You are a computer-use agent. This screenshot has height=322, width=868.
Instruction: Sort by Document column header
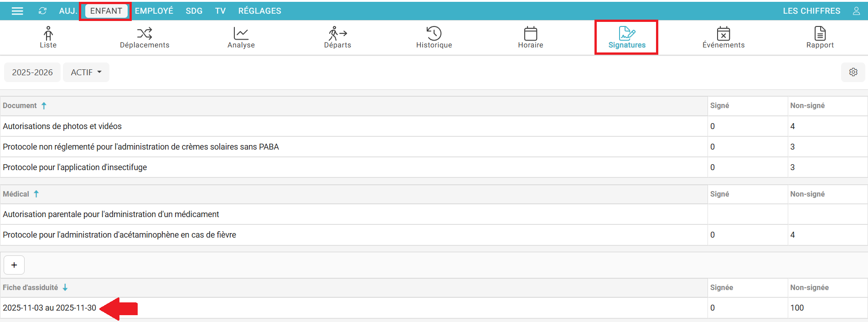20,106
